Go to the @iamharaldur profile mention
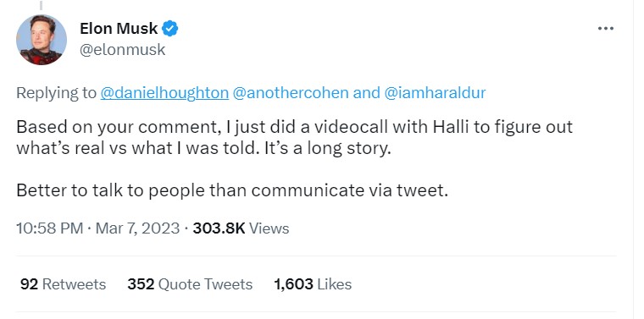This screenshot has width=644, height=319. tap(435, 93)
